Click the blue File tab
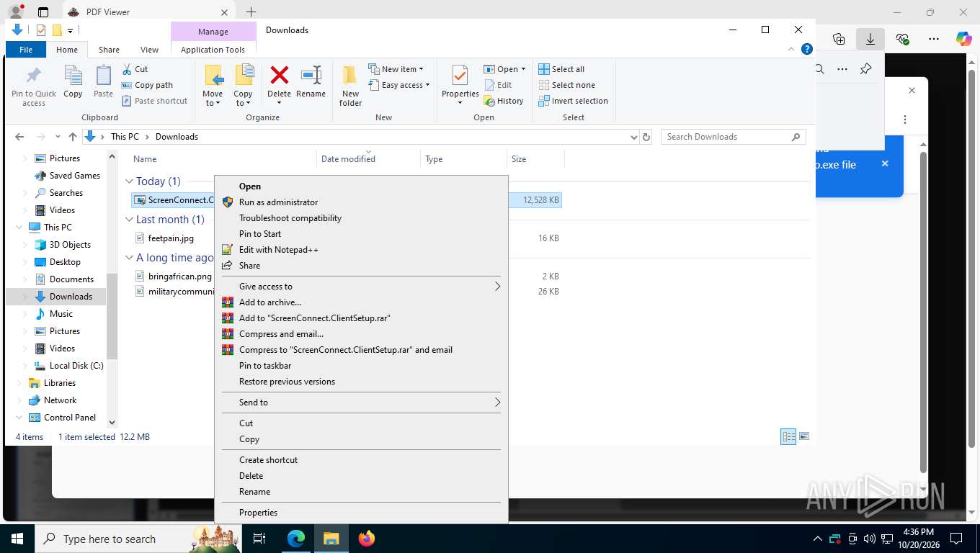The image size is (980, 553). 26,50
